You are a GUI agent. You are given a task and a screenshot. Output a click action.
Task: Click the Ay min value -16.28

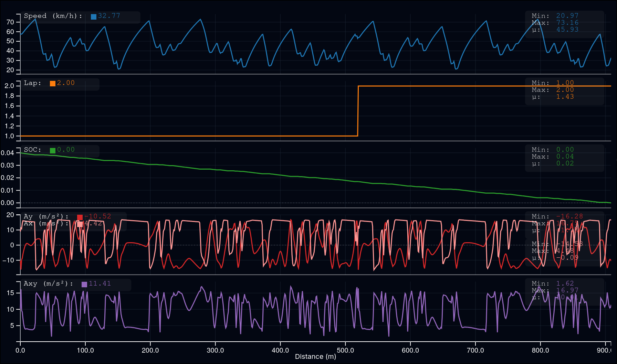pos(569,216)
